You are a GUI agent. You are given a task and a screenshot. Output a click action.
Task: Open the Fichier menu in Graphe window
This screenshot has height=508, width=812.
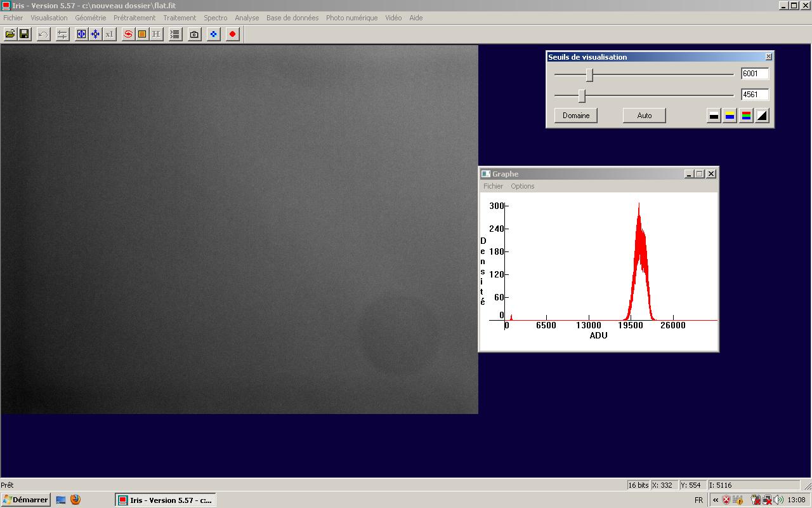click(x=493, y=186)
